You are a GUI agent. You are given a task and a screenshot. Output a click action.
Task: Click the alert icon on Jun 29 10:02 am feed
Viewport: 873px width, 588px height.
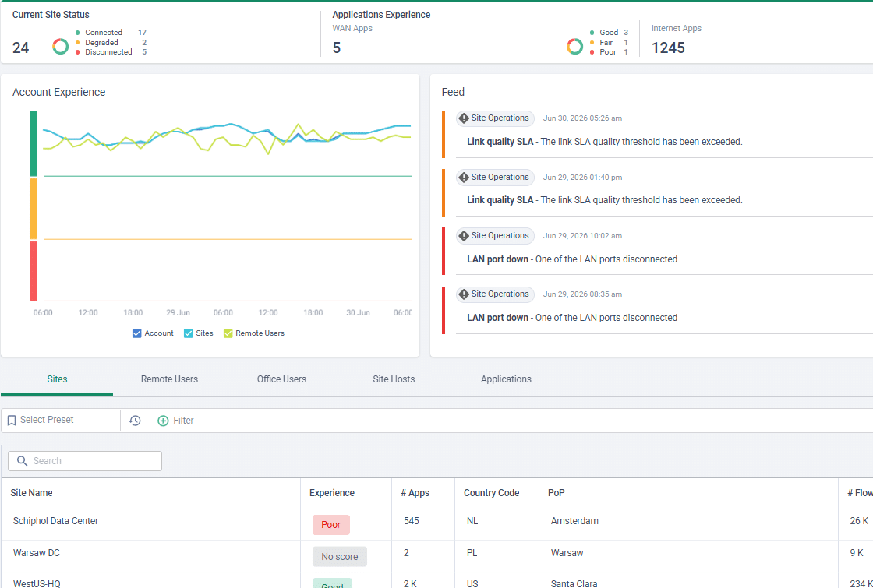pyautogui.click(x=464, y=236)
